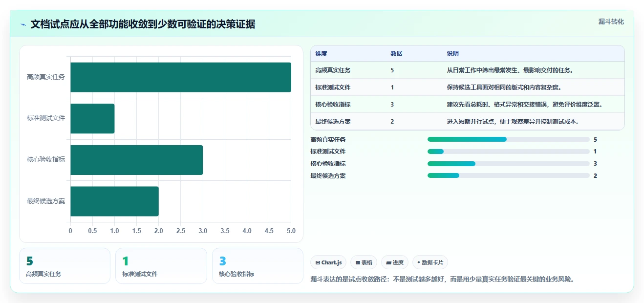The image size is (644, 303).
Task: Click the 最终候选方案 chart axis label
Action: pyautogui.click(x=46, y=201)
